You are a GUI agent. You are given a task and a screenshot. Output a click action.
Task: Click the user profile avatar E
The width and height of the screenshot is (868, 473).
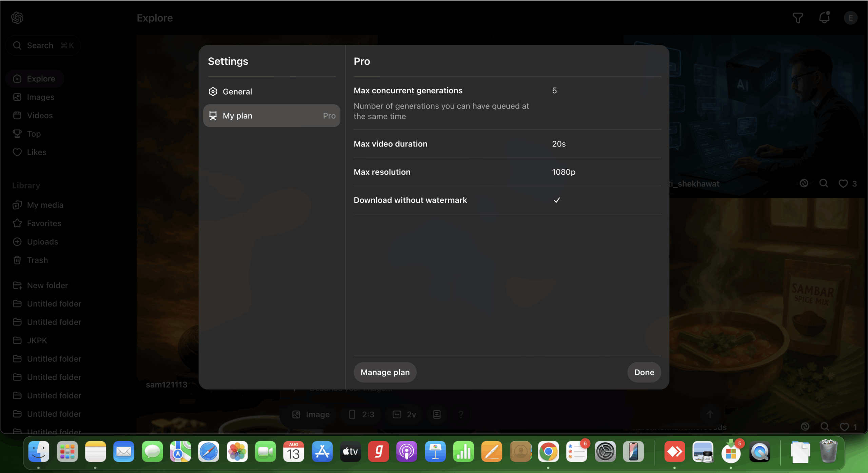850,18
